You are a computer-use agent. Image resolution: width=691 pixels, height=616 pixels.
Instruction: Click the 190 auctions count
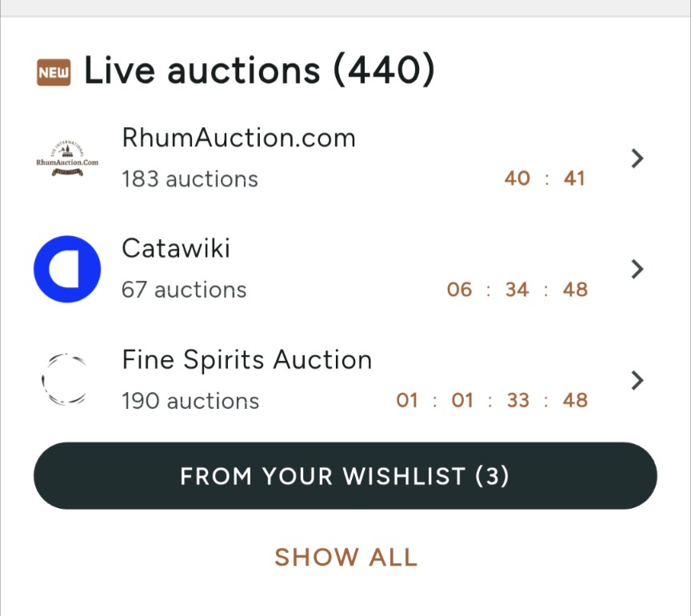tap(190, 402)
